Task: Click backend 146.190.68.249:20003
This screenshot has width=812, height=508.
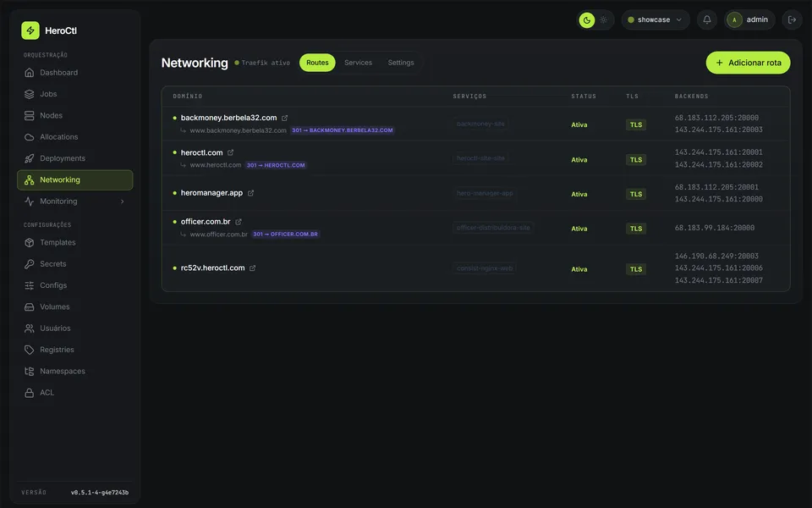Action: click(x=716, y=256)
